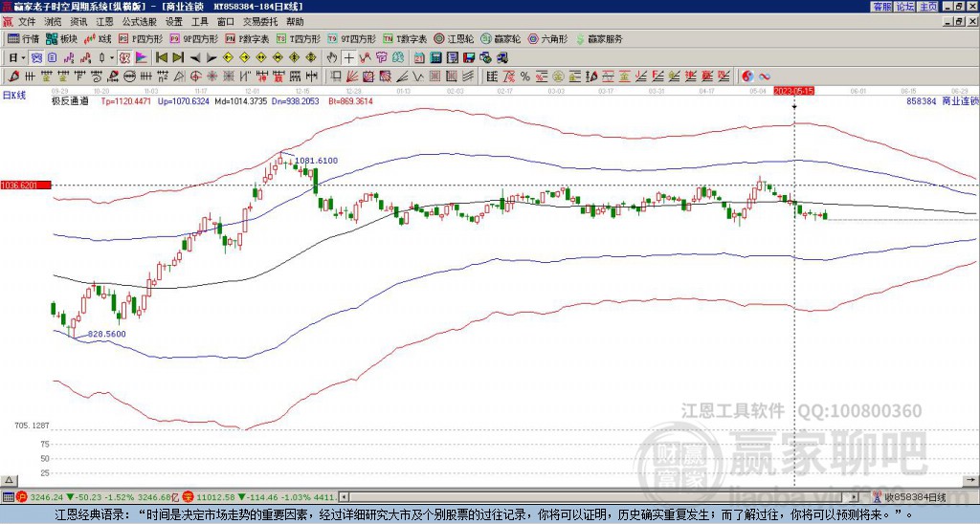This screenshot has height=524, width=980.
Task: Open the T四方形 time square
Action: click(x=299, y=38)
